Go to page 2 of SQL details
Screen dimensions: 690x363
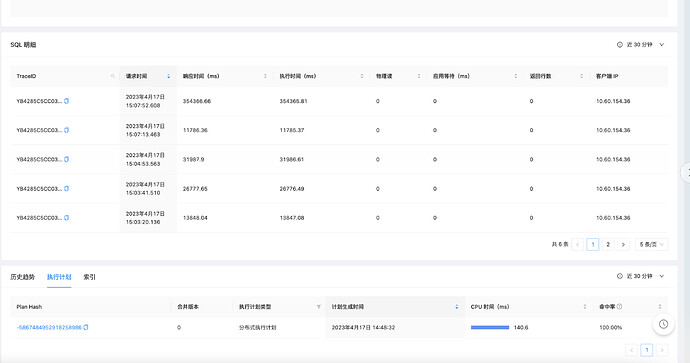pos(608,244)
